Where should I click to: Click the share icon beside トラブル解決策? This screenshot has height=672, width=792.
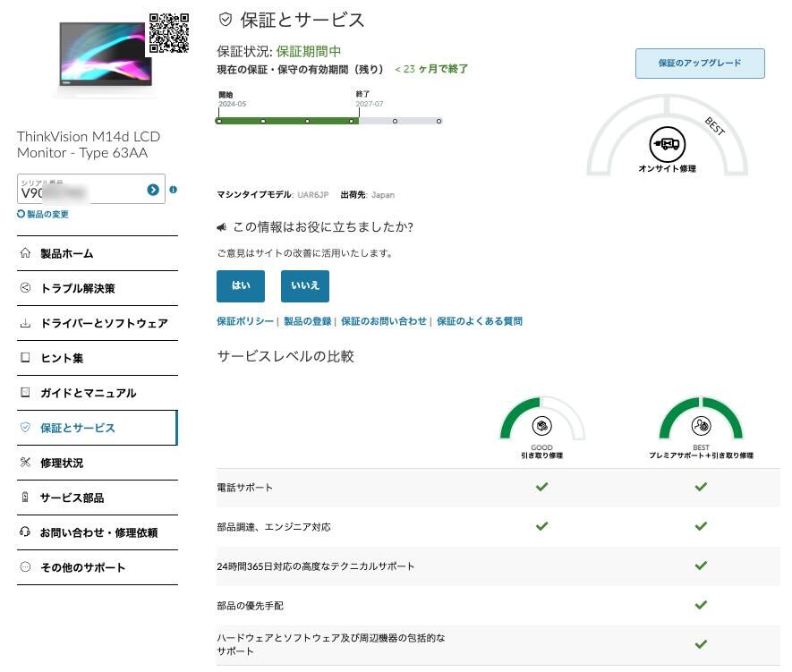pos(25,288)
